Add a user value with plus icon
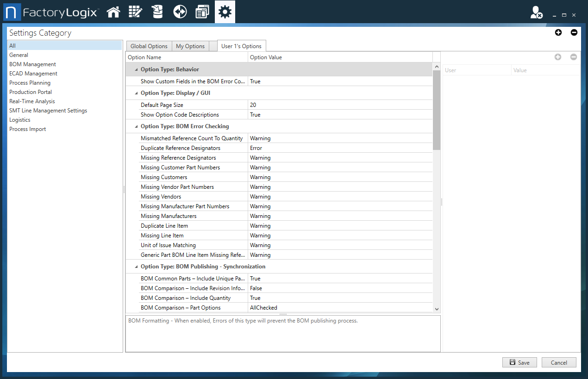The height and width of the screenshot is (379, 588). pyautogui.click(x=558, y=56)
